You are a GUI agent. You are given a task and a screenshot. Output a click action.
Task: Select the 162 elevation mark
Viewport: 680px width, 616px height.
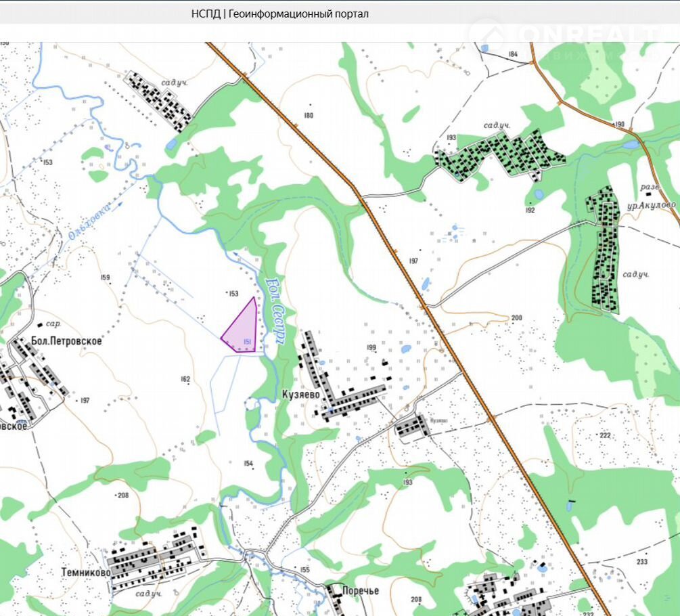point(185,378)
